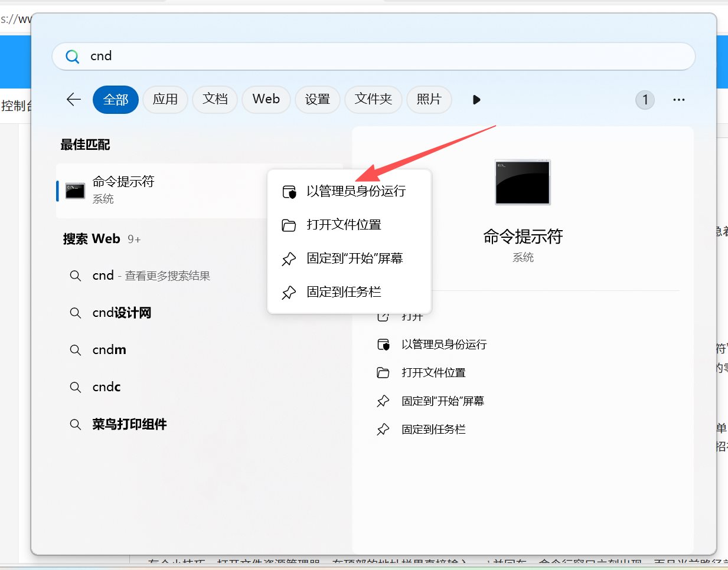Click the 命令提示符 icon in best match
Screen dimensions: 728x570
[75, 191]
